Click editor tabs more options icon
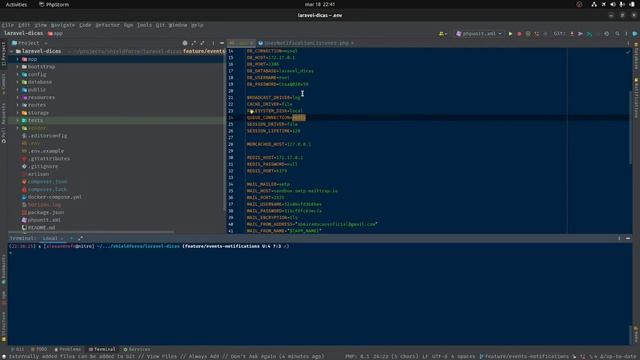Viewport: 640px width, 360px height. coord(628,43)
